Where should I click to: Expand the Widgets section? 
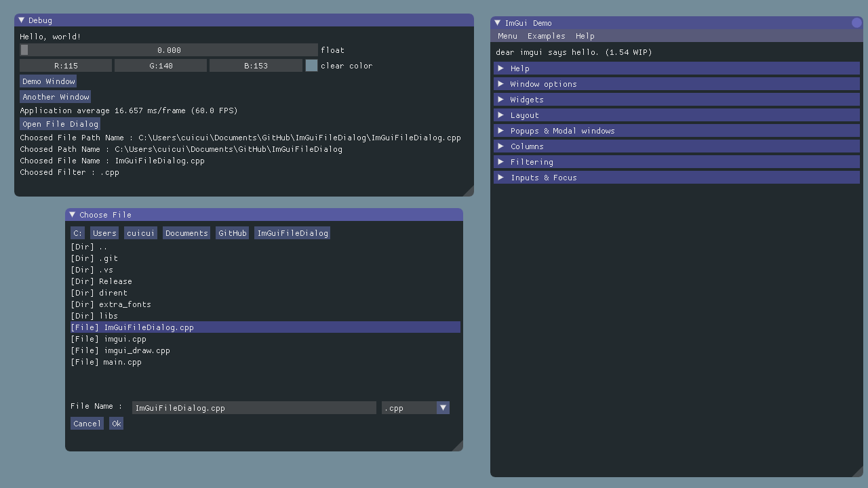tap(677, 100)
